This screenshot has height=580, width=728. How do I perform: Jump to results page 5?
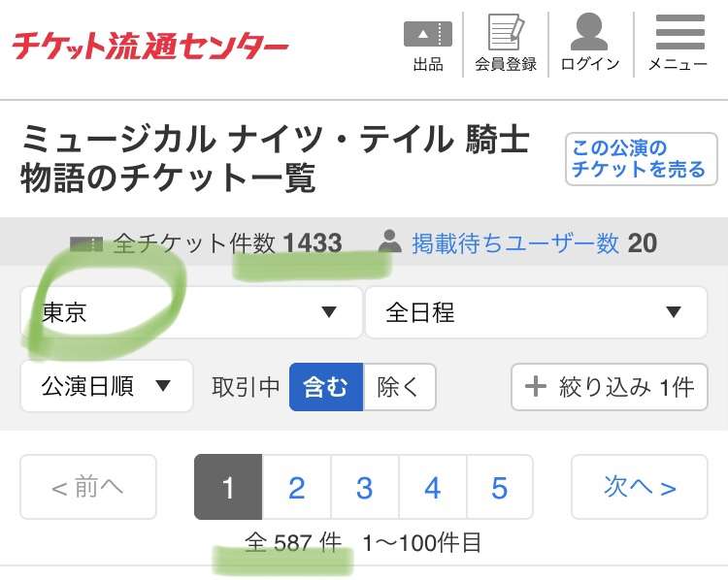pos(500,487)
